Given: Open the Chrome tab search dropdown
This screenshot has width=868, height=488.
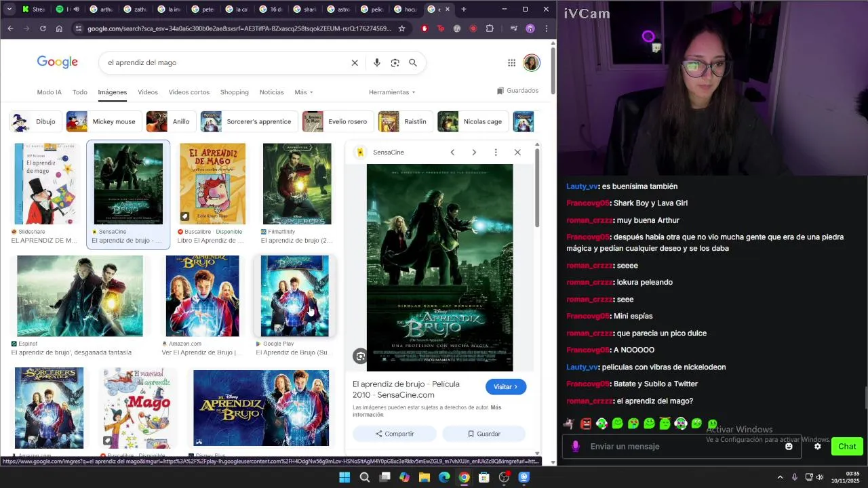Looking at the screenshot, I should [9, 9].
